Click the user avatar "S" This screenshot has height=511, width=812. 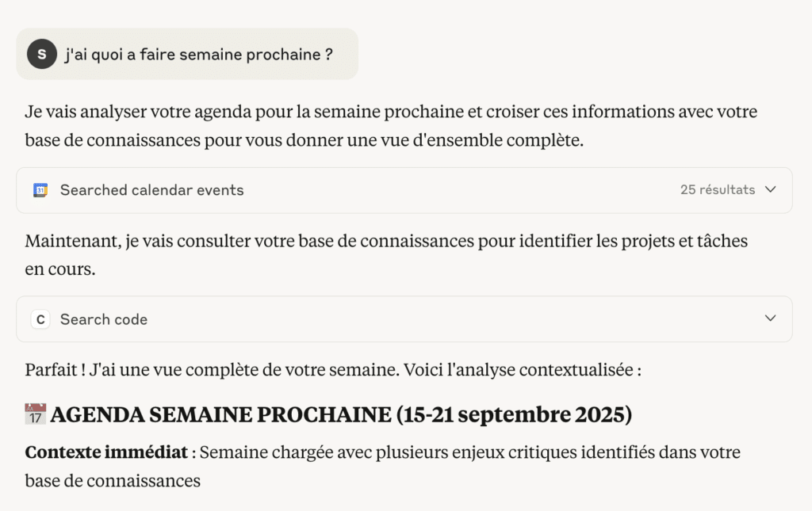tap(41, 54)
